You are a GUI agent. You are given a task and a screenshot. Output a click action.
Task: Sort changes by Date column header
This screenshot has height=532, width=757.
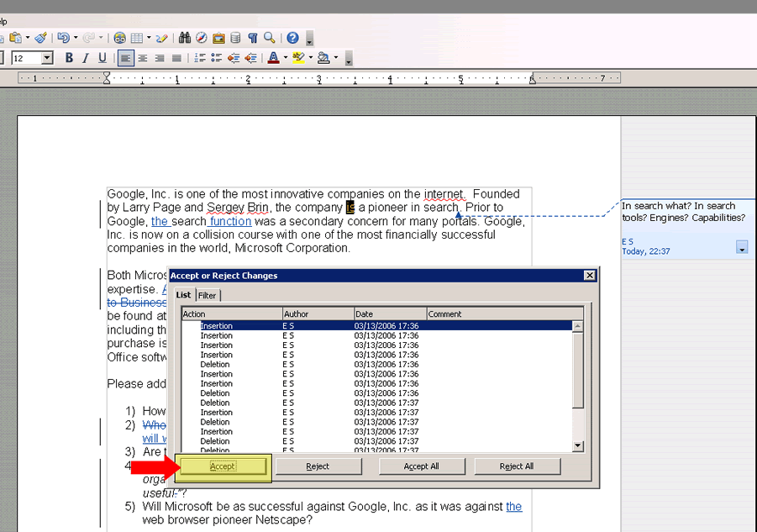coord(390,313)
